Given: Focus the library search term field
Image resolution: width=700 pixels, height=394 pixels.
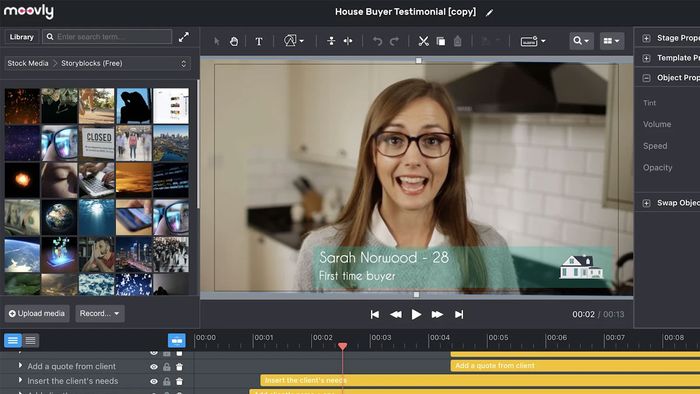Looking at the screenshot, I should pos(107,37).
